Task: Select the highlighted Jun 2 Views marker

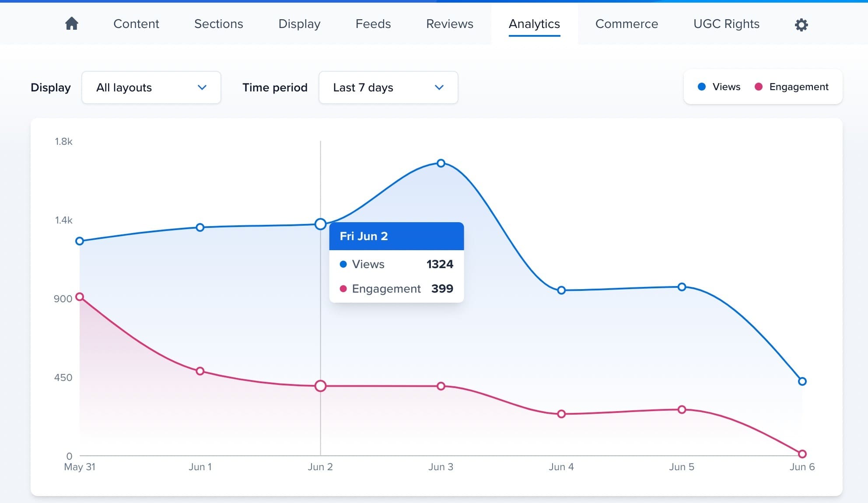Action: coord(320,224)
